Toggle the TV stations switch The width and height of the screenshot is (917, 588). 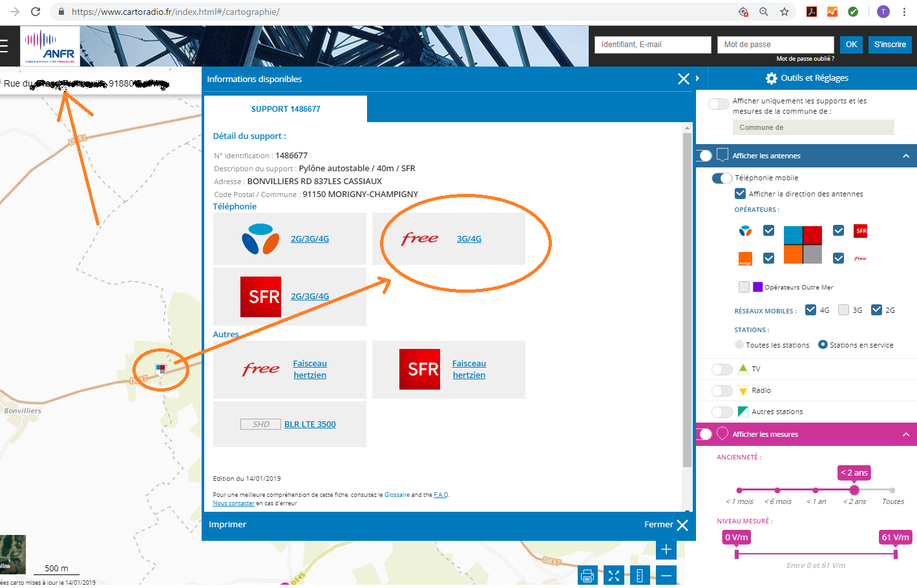pyautogui.click(x=722, y=369)
